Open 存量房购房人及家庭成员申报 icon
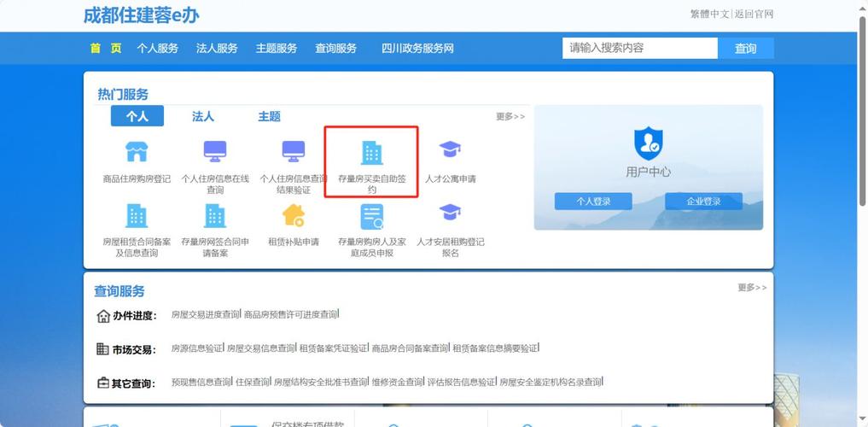The image size is (868, 427). pos(372,217)
